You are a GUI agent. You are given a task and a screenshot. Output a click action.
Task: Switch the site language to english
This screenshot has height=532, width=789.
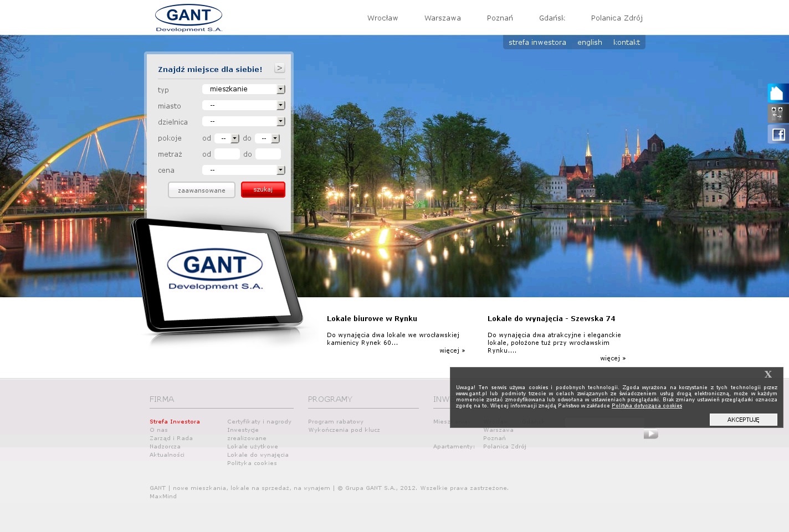pos(590,42)
